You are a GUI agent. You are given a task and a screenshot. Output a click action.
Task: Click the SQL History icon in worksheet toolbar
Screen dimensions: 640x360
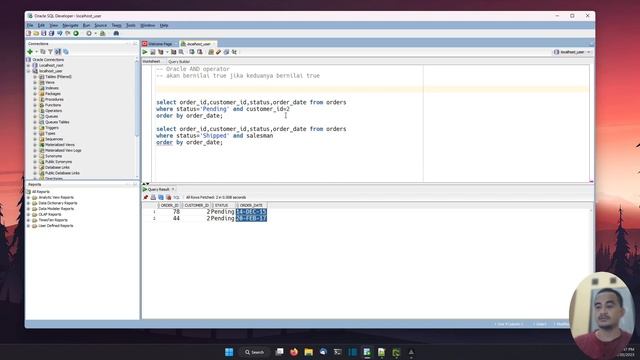(x=226, y=52)
